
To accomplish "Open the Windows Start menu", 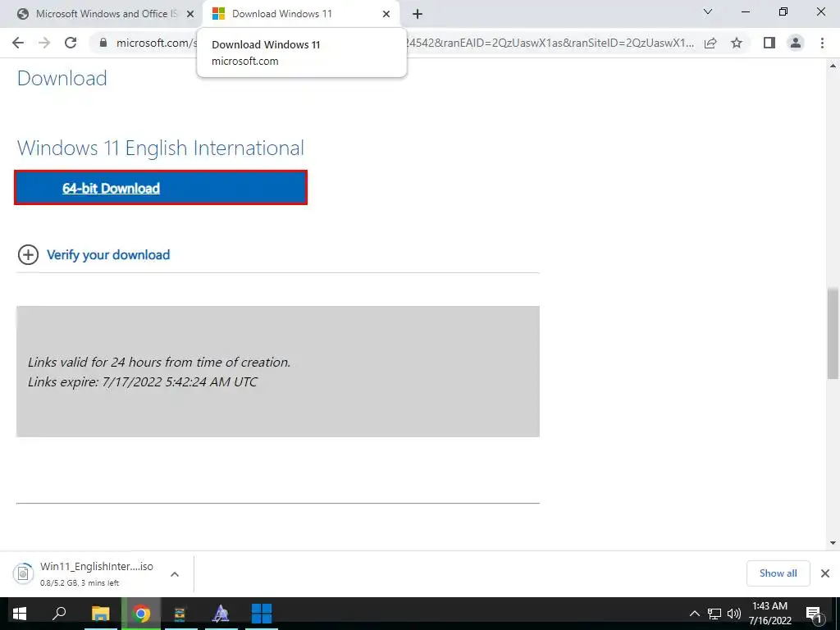I will tap(20, 614).
